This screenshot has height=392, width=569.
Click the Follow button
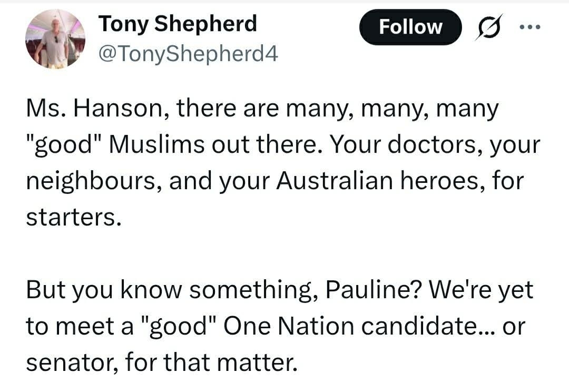tap(410, 27)
